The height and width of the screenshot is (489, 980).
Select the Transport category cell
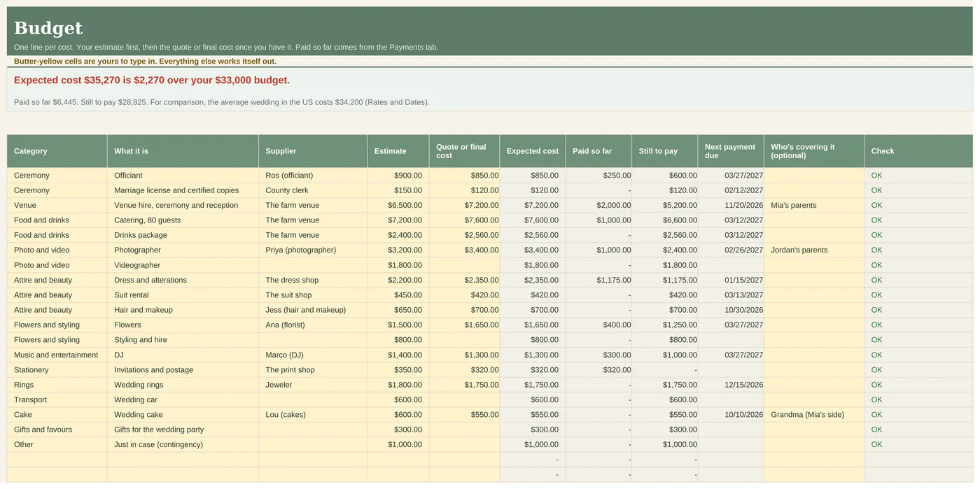click(x=57, y=400)
